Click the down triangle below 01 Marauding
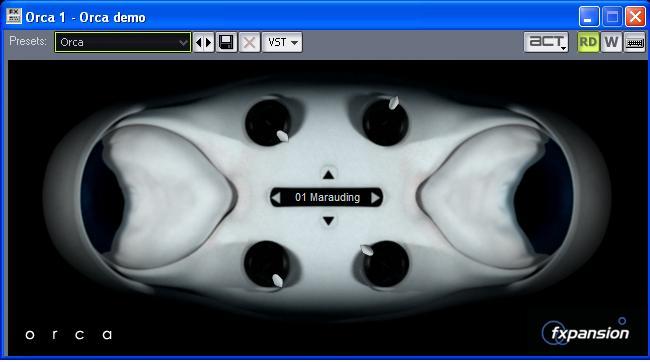The image size is (650, 362). (328, 221)
